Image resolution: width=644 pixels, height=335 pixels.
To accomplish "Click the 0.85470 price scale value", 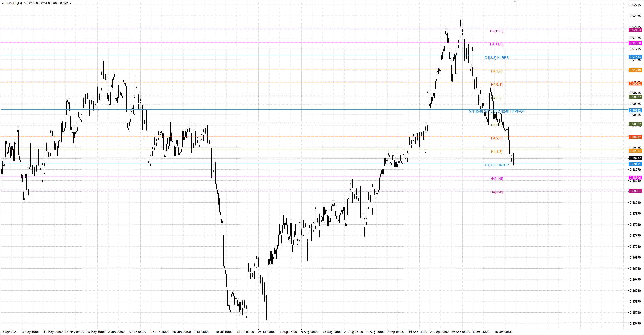I will (635, 323).
